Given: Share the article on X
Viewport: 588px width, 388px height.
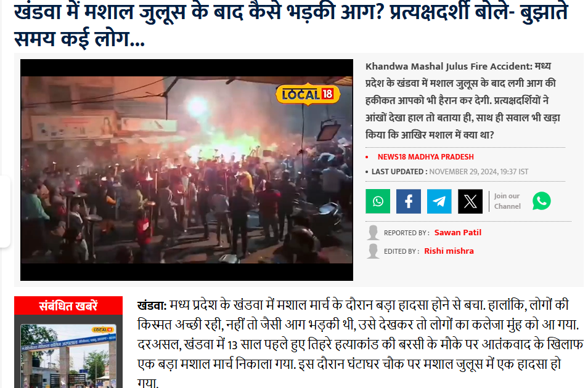Looking at the screenshot, I should click(x=470, y=201).
